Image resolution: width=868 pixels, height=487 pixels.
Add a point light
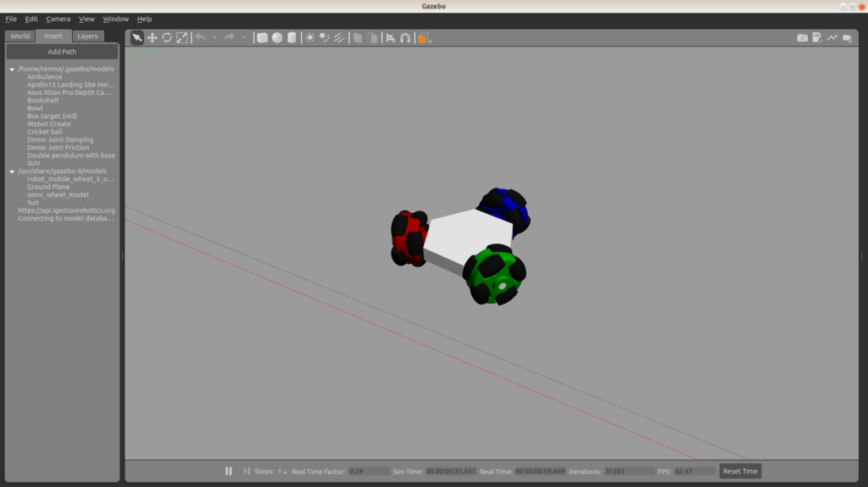pos(310,37)
